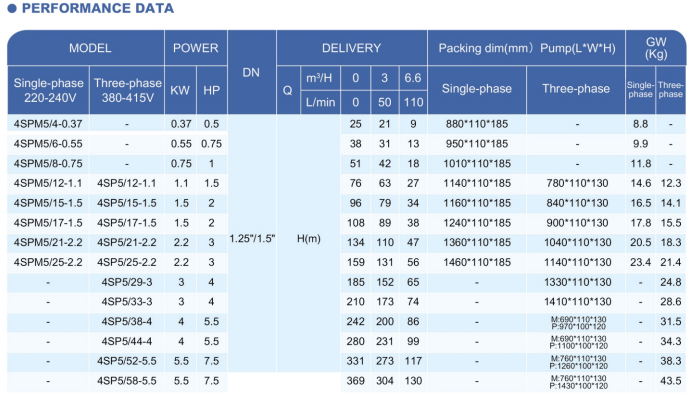
Task: Pick packing dimension 1140*110*130
Action: coord(577,262)
